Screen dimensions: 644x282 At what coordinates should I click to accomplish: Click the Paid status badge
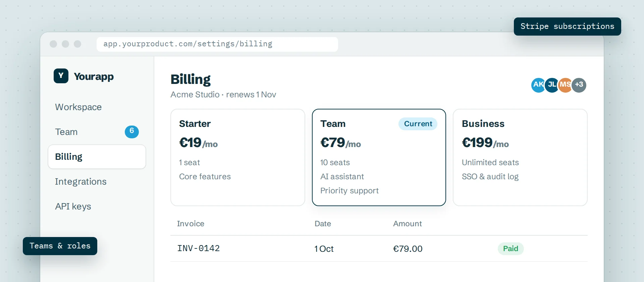[511, 249]
